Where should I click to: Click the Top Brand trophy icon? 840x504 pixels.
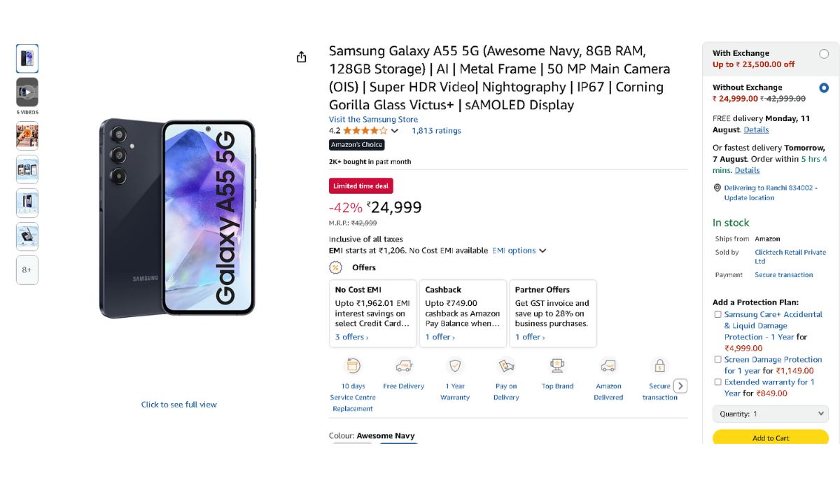(557, 365)
